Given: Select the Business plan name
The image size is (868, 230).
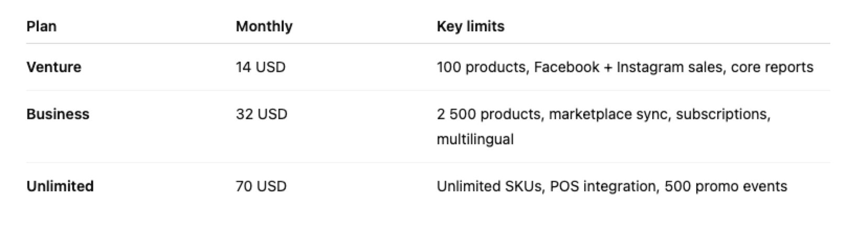Looking at the screenshot, I should [58, 114].
